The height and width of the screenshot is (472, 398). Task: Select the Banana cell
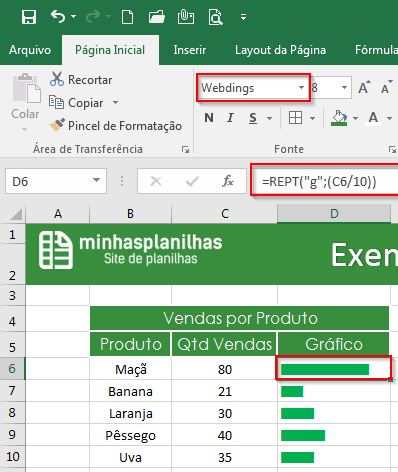pos(130,391)
